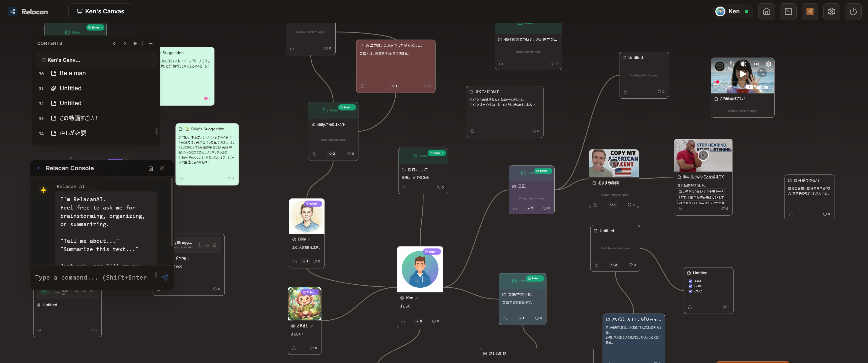Viewport: 868px width, 363px height.
Task: Click the home icon in top bar
Action: (x=766, y=11)
